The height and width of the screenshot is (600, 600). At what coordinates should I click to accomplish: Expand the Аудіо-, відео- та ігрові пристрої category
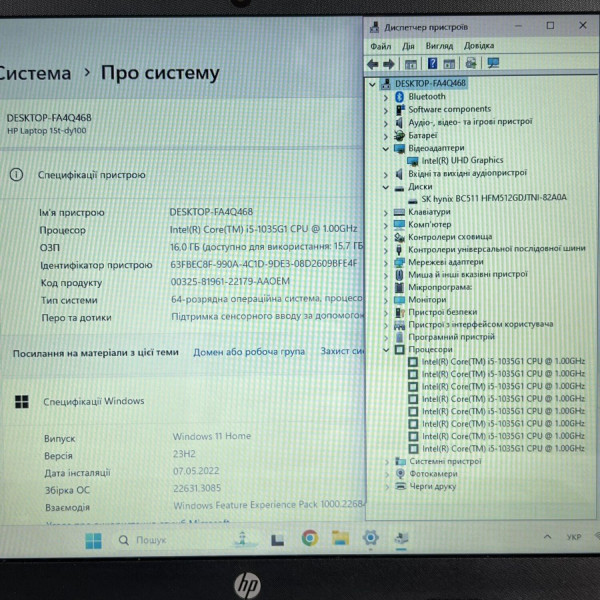tap(386, 124)
